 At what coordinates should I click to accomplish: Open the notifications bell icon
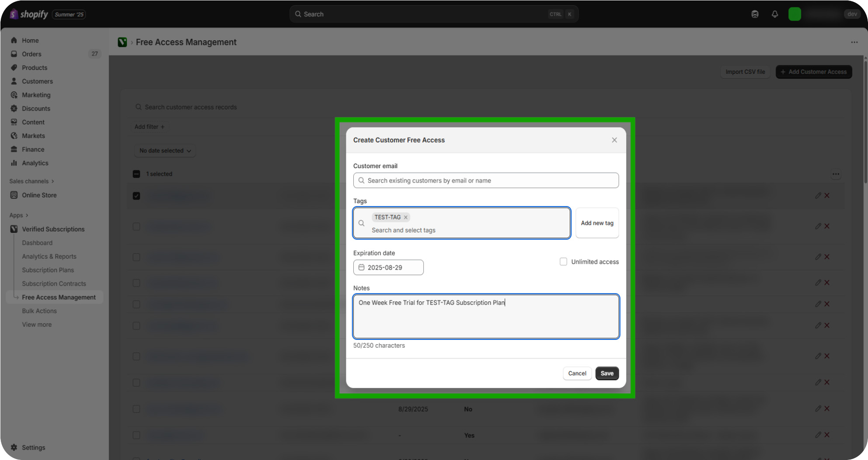click(x=775, y=14)
